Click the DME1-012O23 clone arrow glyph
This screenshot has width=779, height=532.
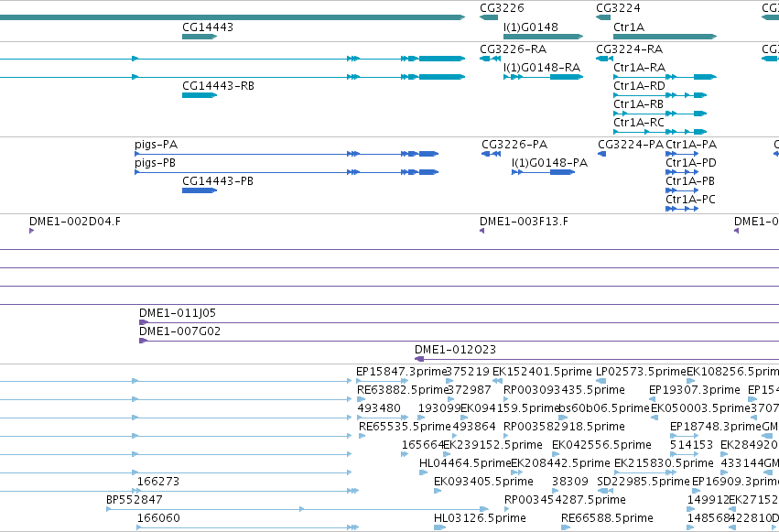pos(419,359)
